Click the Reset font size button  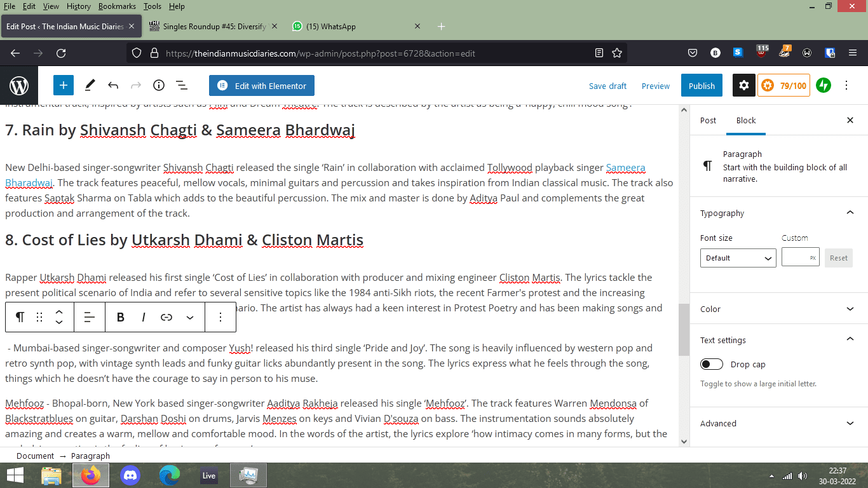[x=839, y=258]
